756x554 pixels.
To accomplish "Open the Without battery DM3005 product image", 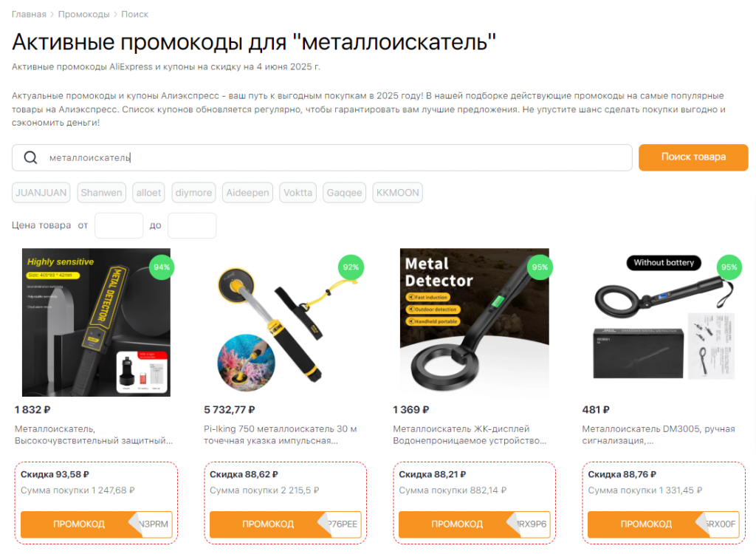I will pyautogui.click(x=664, y=322).
